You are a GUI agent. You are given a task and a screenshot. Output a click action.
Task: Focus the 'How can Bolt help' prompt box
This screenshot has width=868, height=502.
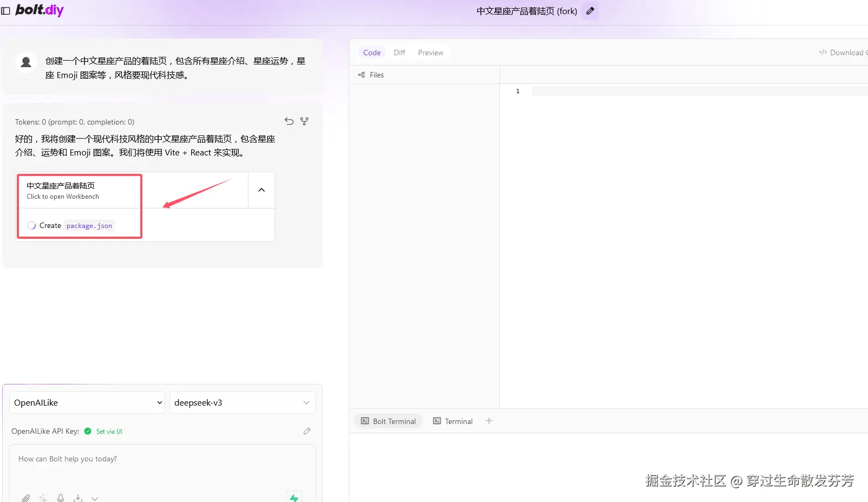coord(162,466)
